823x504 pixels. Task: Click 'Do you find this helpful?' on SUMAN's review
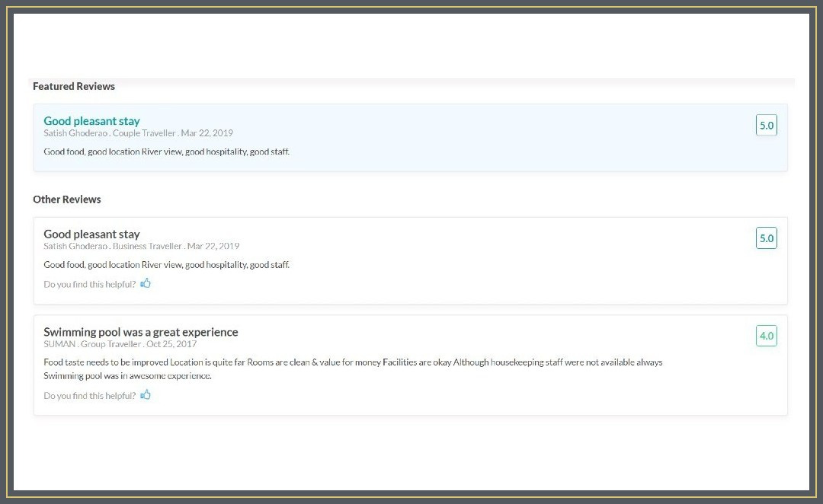pos(90,395)
